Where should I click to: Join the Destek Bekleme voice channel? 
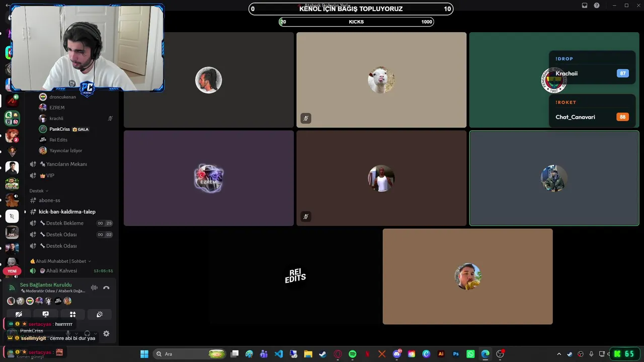tap(71, 223)
